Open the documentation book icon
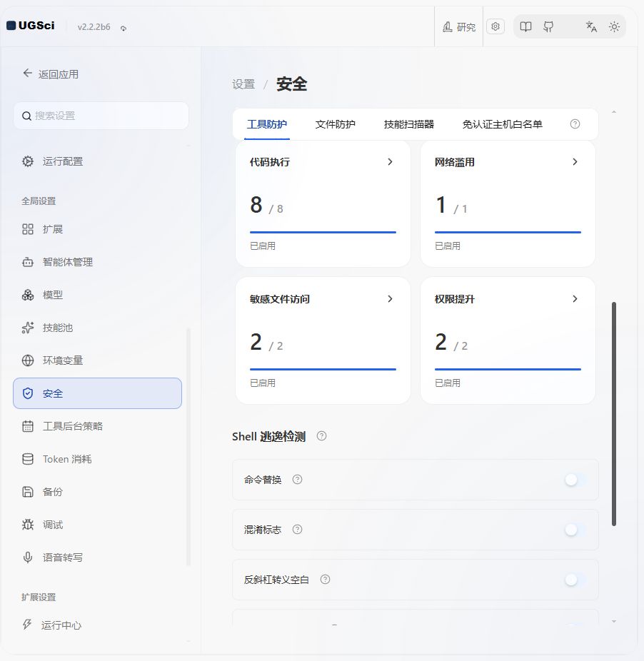 [525, 27]
